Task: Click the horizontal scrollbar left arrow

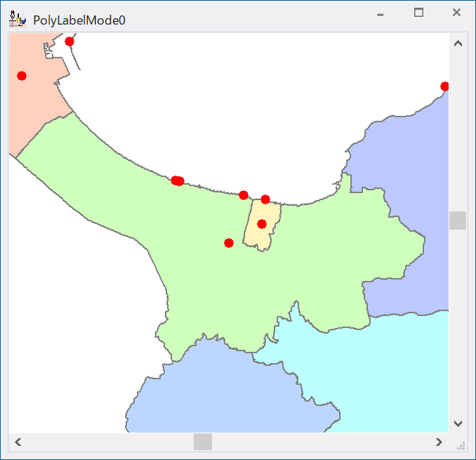Action: point(18,442)
